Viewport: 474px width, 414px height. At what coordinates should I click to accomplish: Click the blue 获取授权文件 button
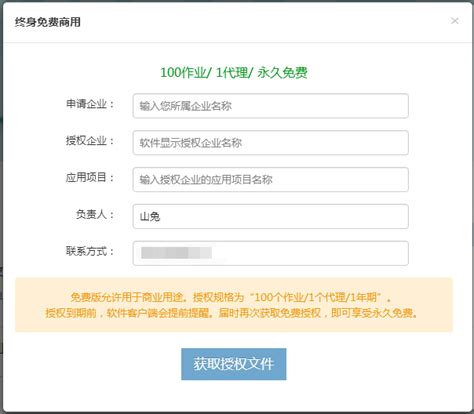[234, 364]
